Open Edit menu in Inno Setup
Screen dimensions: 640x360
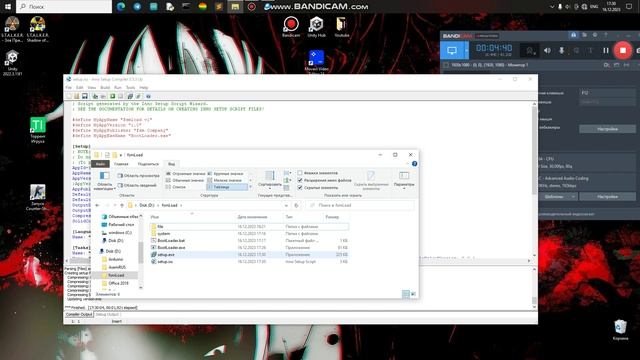click(80, 88)
